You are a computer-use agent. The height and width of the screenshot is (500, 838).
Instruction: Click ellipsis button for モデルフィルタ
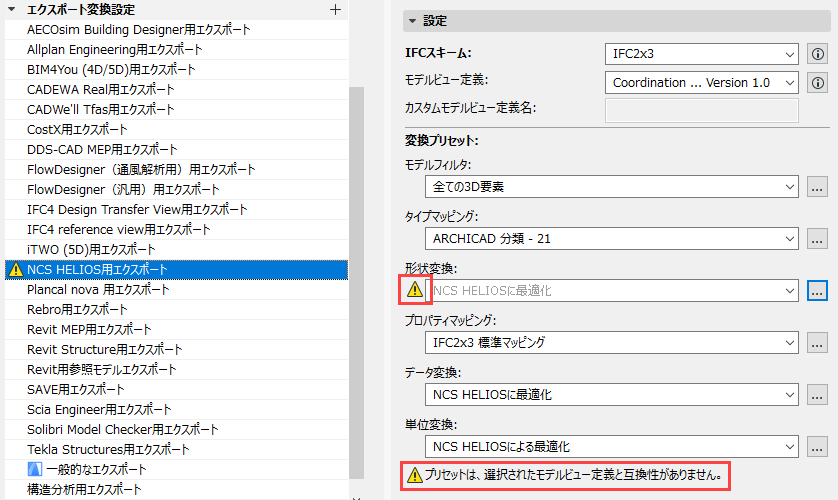[x=817, y=187]
